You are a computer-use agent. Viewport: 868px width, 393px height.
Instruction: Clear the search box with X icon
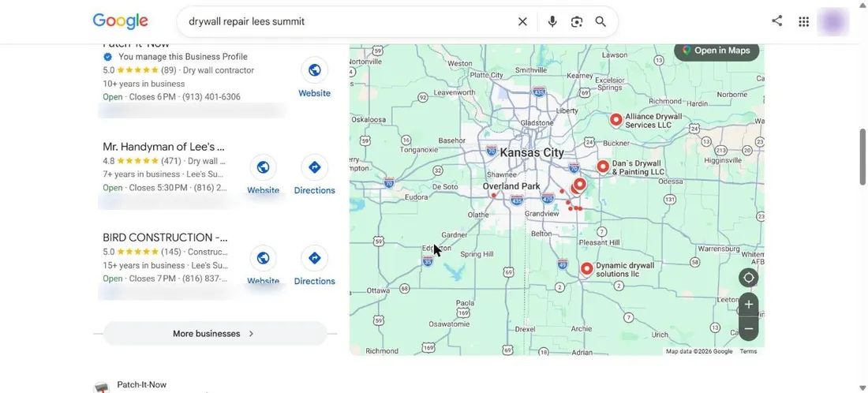[522, 21]
